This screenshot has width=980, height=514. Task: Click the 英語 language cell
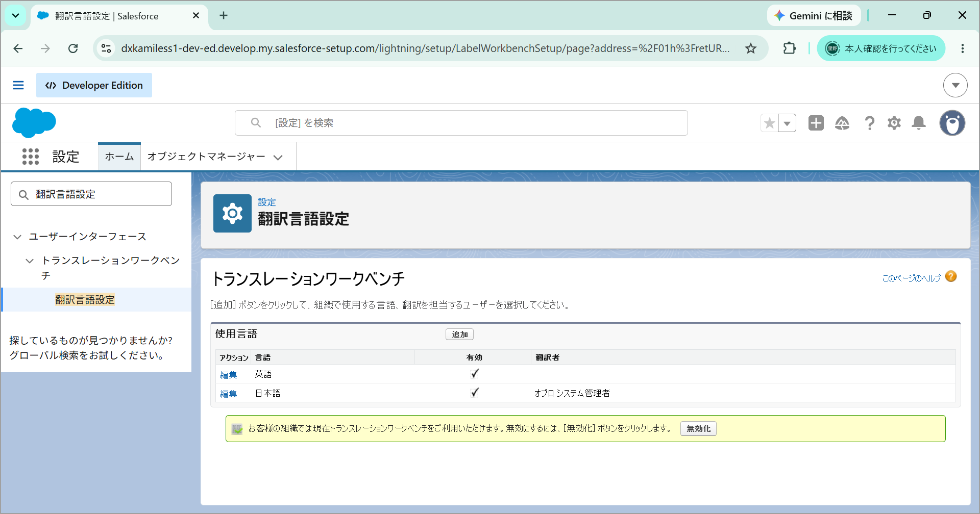[263, 374]
